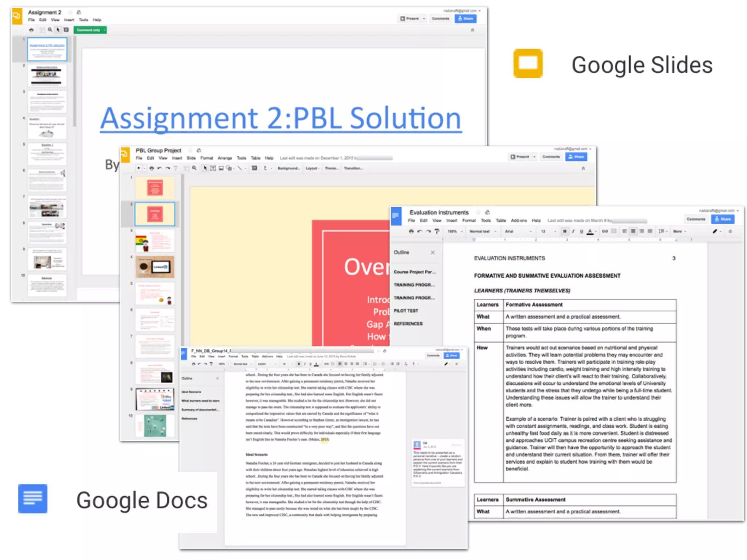Toggle bold in Evaluation instruments toolbar
Image resolution: width=747 pixels, height=560 pixels.
565,231
